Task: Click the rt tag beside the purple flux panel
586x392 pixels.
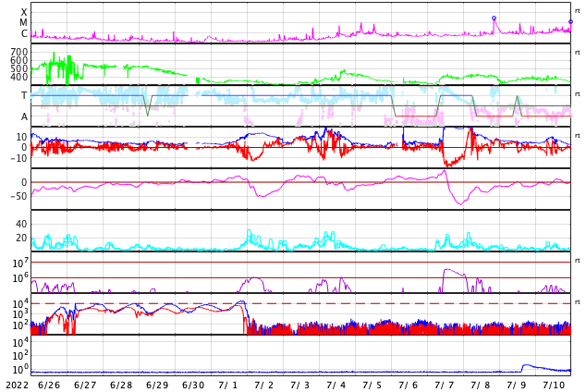Action: tap(578, 260)
